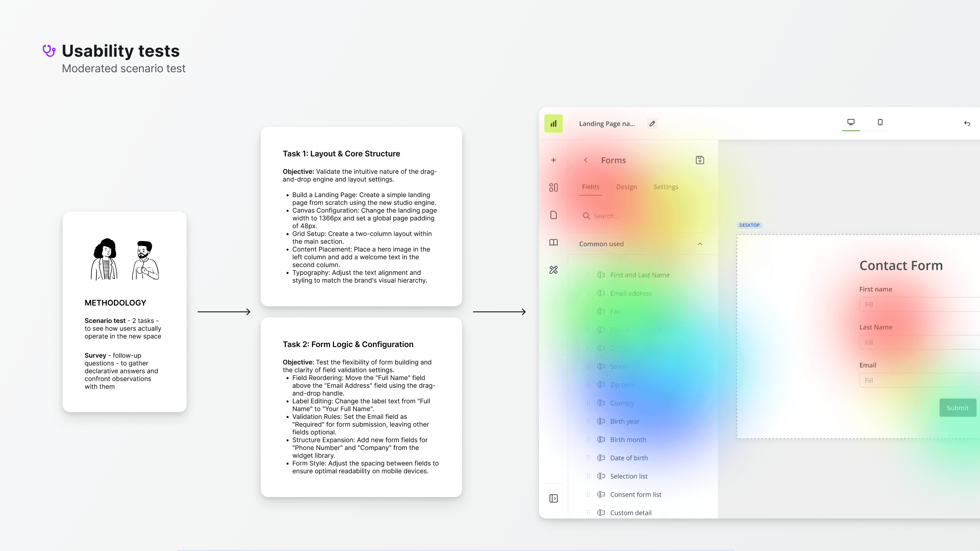Open the open-book library sidebar icon

pos(554,242)
